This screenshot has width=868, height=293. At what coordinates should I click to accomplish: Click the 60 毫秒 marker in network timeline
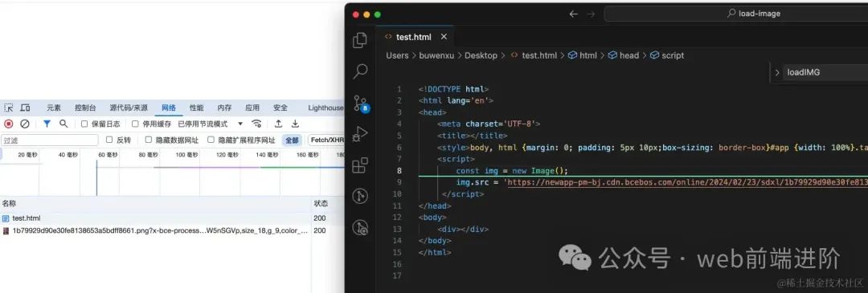click(108, 155)
